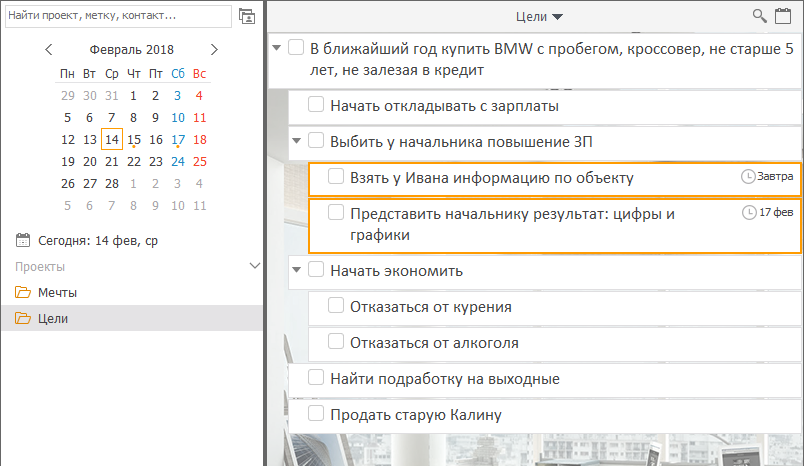
Task: Select February 15 in the calendar
Action: (134, 139)
